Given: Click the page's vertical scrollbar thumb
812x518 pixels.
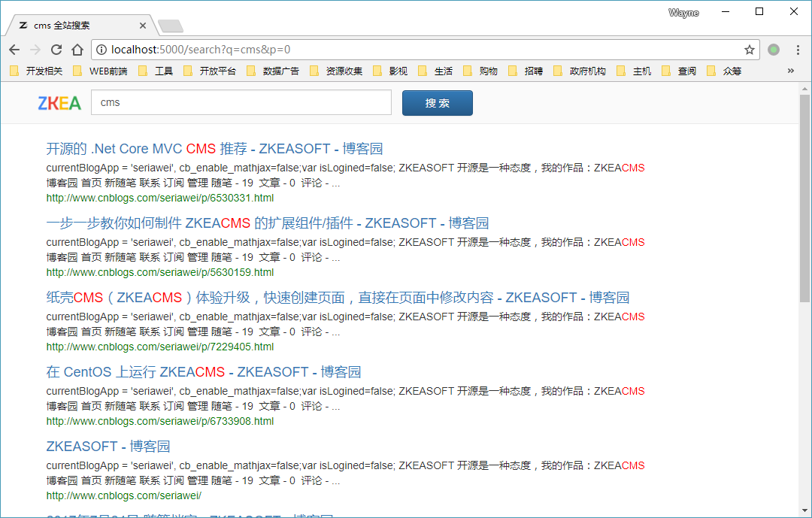Looking at the screenshot, I should (x=804, y=198).
